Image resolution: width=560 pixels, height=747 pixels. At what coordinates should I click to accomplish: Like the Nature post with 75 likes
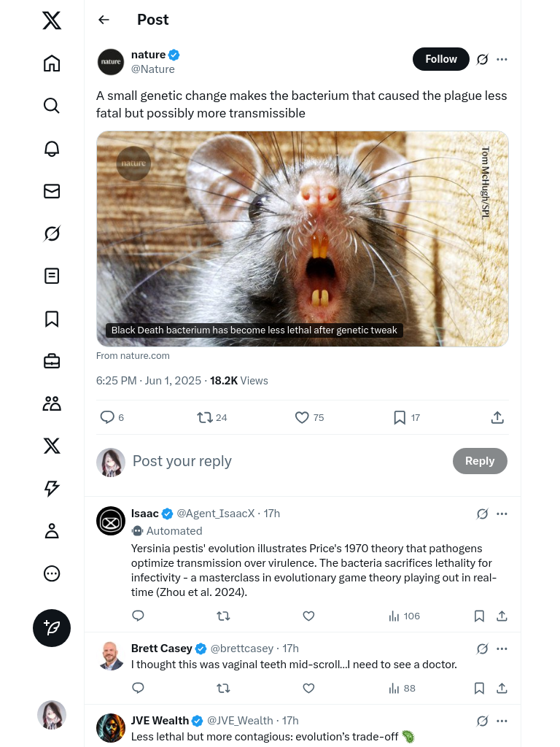302,417
